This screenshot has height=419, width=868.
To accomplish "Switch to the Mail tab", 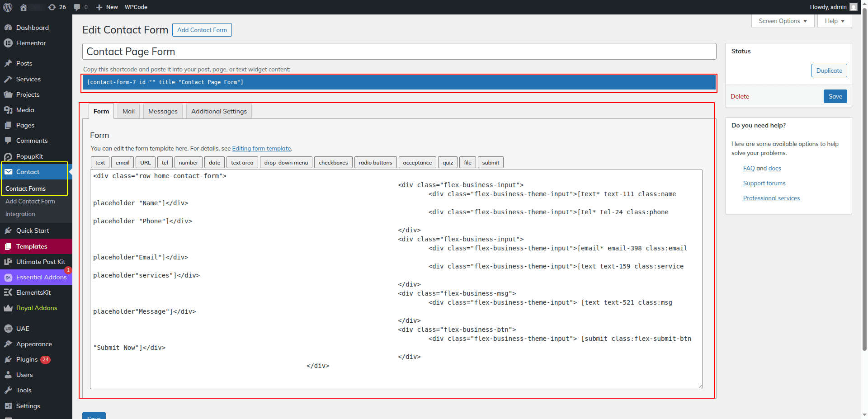I will click(129, 111).
